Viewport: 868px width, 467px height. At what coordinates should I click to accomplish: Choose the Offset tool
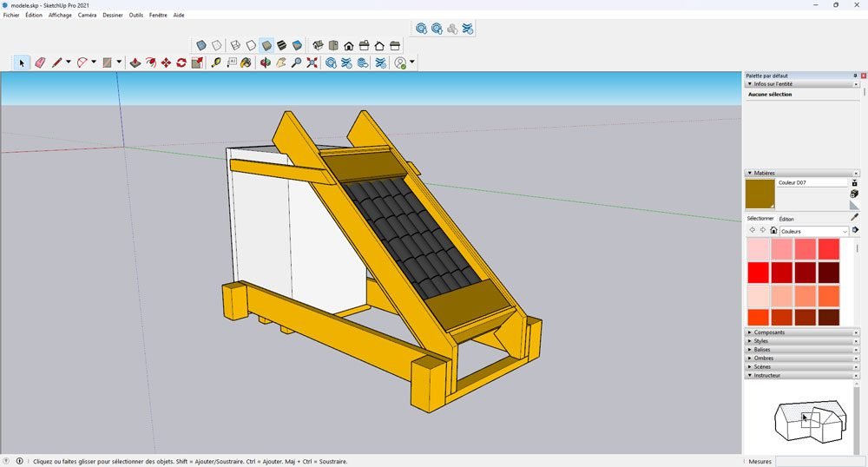click(150, 62)
